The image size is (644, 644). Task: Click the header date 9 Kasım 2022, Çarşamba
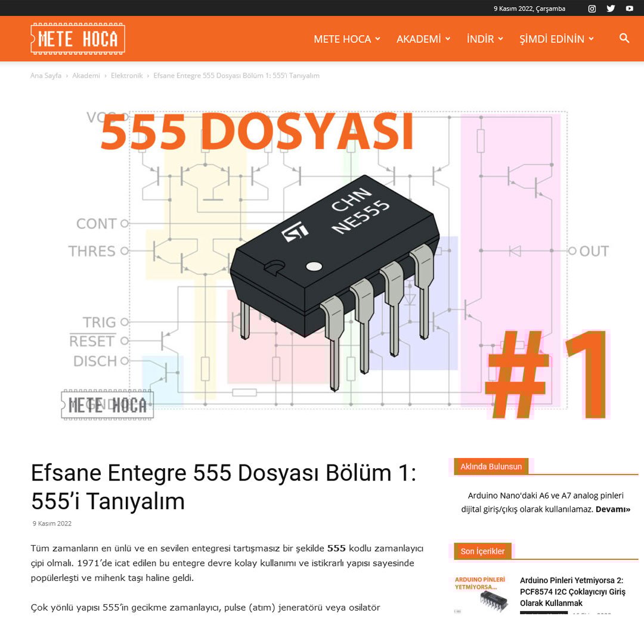tap(530, 8)
